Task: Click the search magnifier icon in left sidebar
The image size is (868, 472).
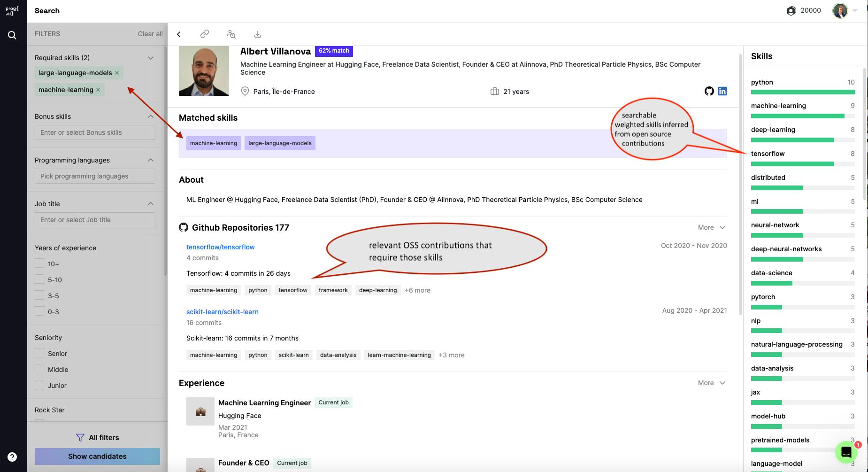Action: click(x=12, y=35)
